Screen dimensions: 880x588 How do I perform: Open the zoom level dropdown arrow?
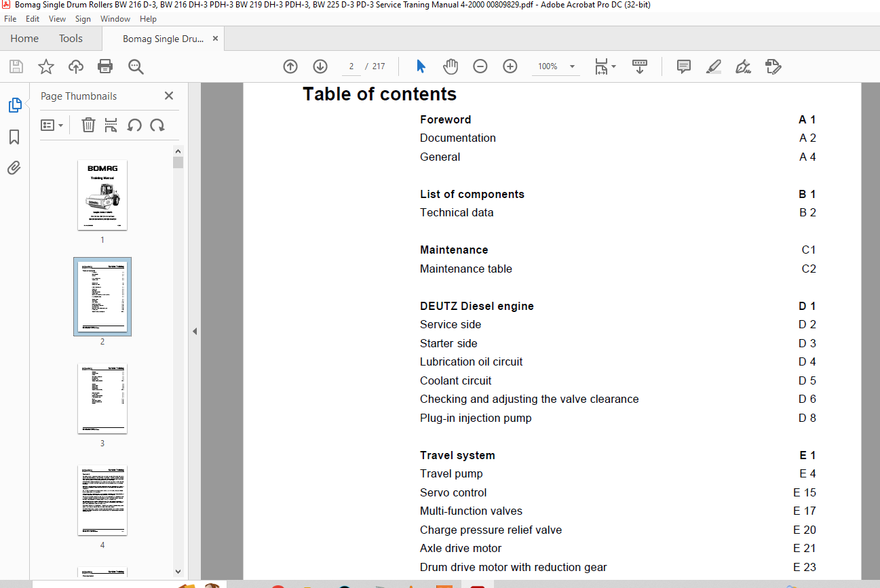tap(572, 66)
